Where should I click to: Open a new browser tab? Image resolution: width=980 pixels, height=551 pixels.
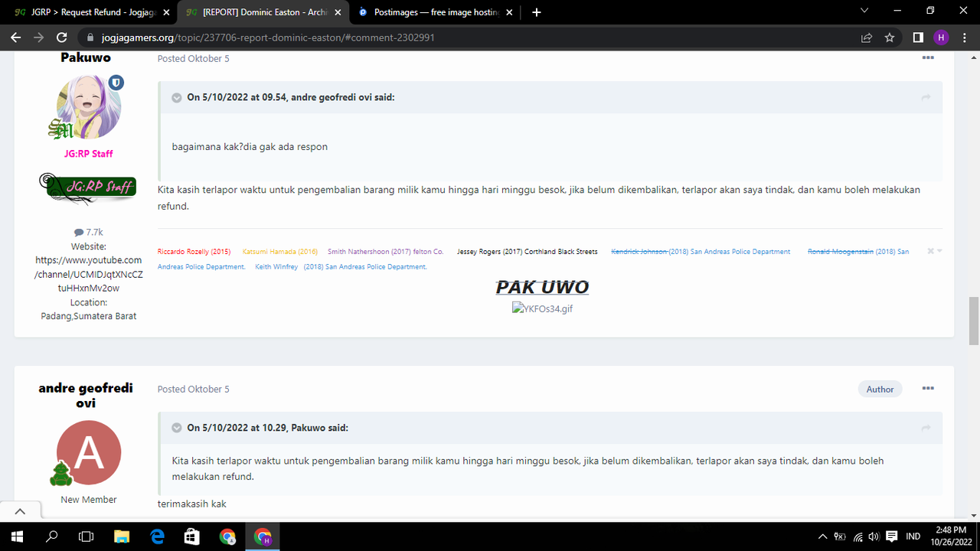click(537, 12)
